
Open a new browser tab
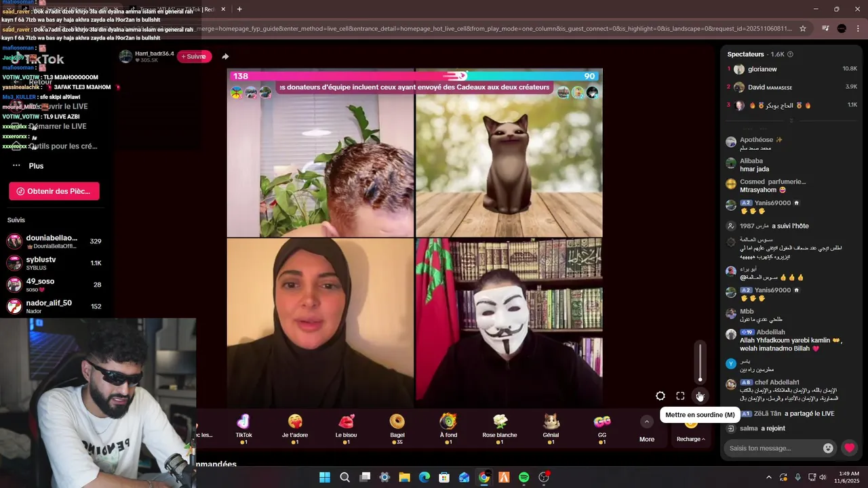[x=239, y=9]
